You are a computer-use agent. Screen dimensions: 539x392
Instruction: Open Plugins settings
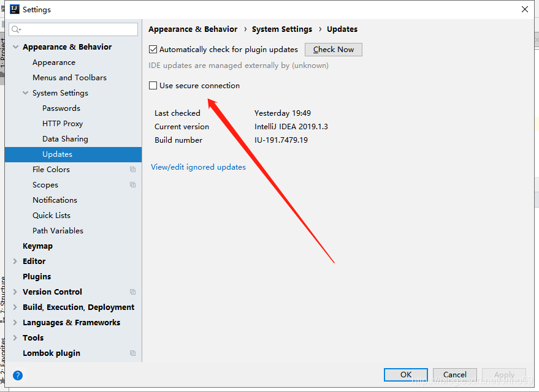(37, 277)
